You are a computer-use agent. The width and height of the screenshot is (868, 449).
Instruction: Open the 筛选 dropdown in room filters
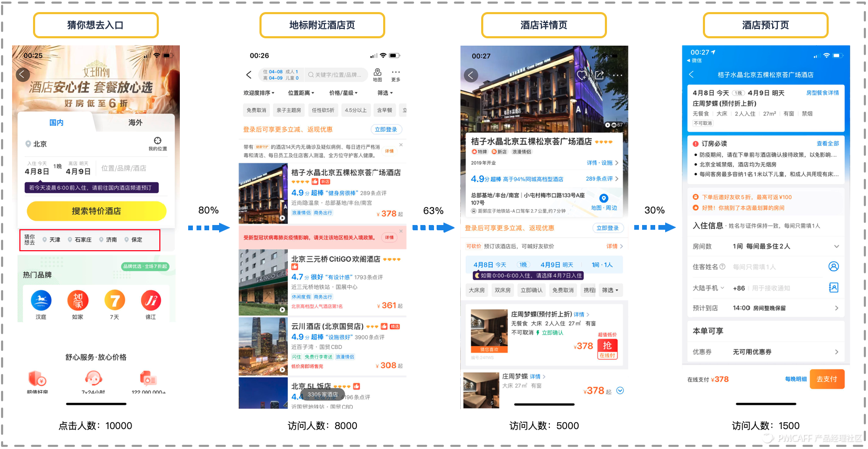(610, 290)
